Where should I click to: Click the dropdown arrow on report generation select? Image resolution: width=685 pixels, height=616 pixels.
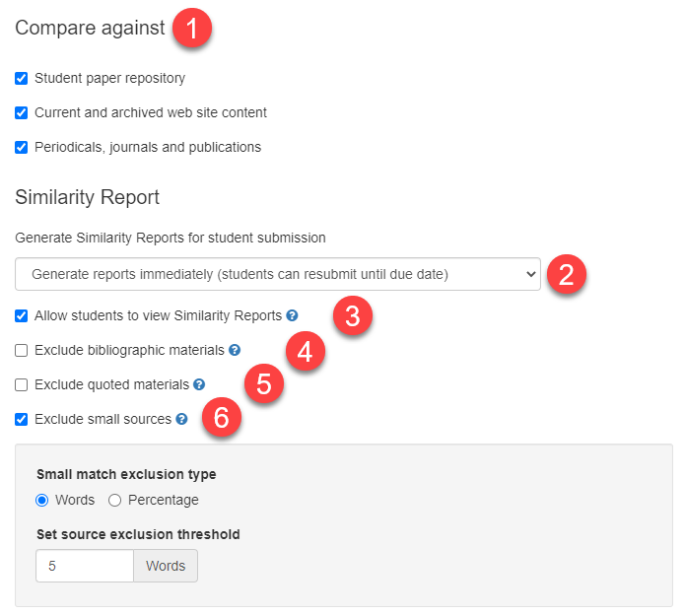pyautogui.click(x=531, y=274)
